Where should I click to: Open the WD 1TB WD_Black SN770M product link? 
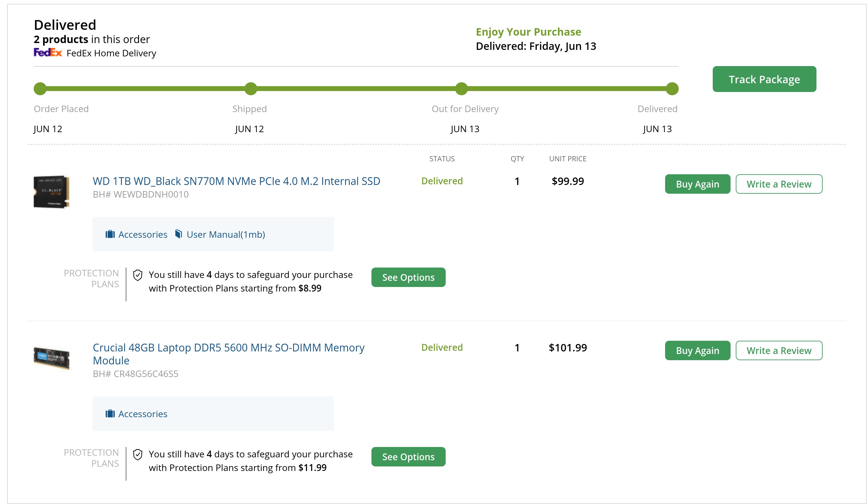click(236, 181)
